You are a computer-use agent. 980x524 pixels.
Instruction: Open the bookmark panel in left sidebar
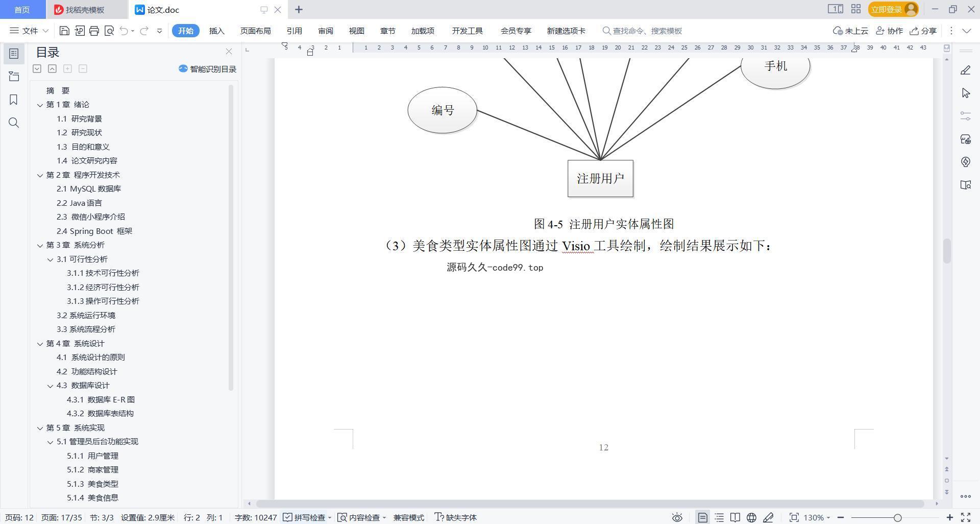[x=14, y=100]
